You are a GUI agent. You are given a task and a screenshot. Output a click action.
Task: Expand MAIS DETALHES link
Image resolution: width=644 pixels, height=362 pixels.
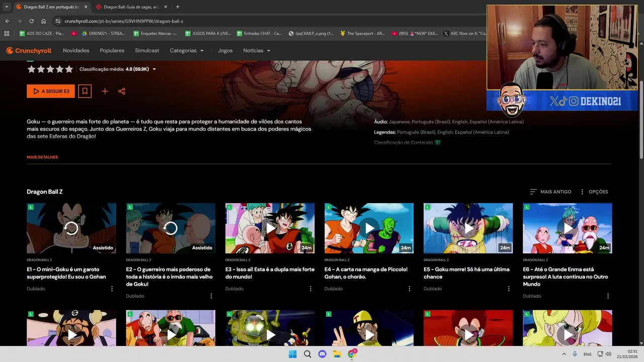(x=42, y=157)
